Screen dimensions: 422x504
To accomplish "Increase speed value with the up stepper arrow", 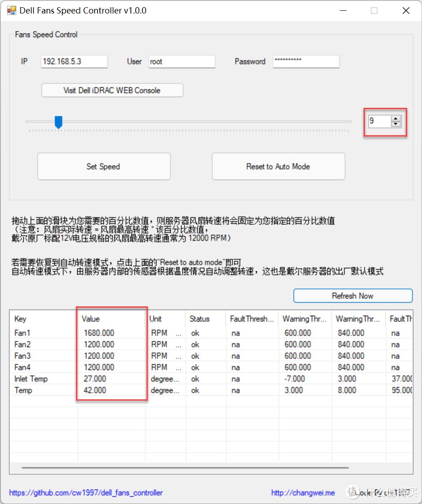I will pos(395,118).
